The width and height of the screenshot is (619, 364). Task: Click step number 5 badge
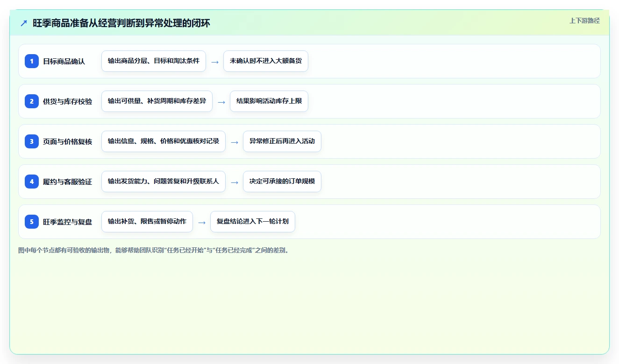click(x=32, y=222)
